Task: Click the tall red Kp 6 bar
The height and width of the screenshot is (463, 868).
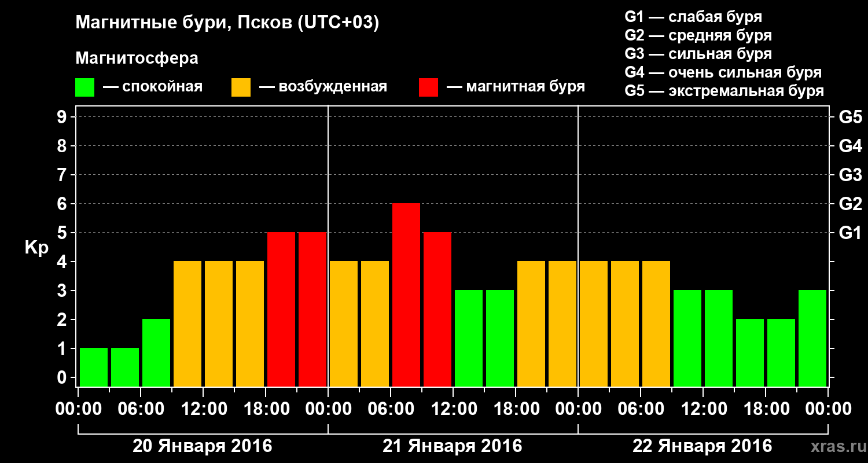Action: pos(406,295)
